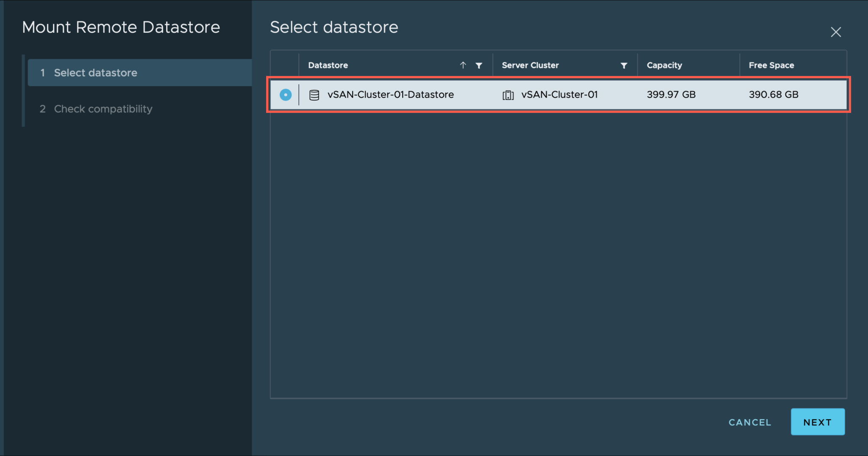Open the Datastore column filter
This screenshot has height=456, width=868.
pos(479,65)
